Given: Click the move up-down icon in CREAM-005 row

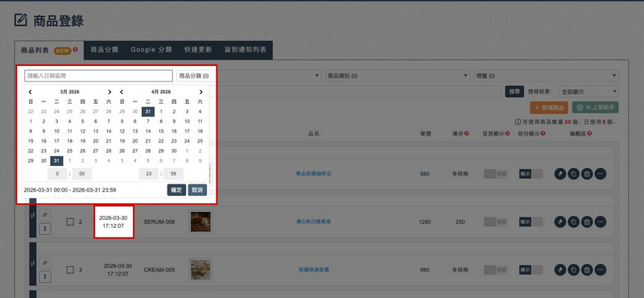Looking at the screenshot, I should [45, 277].
